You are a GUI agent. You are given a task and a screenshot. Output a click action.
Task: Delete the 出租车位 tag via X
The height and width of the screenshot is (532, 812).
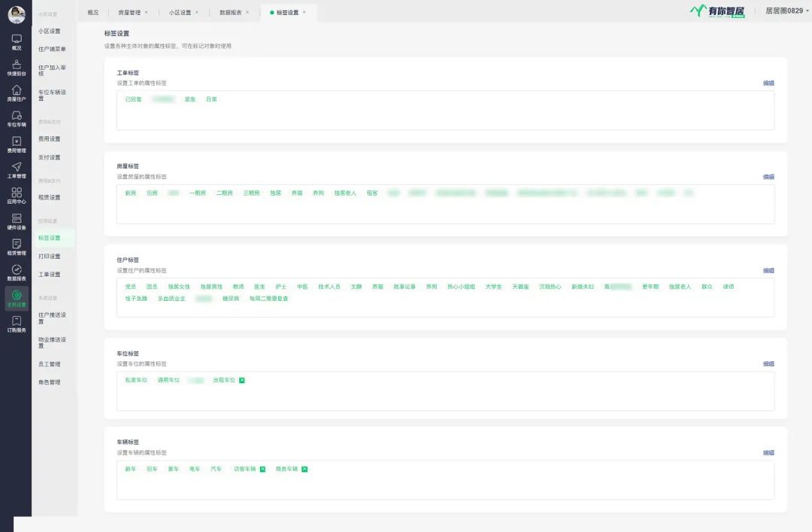coord(242,380)
